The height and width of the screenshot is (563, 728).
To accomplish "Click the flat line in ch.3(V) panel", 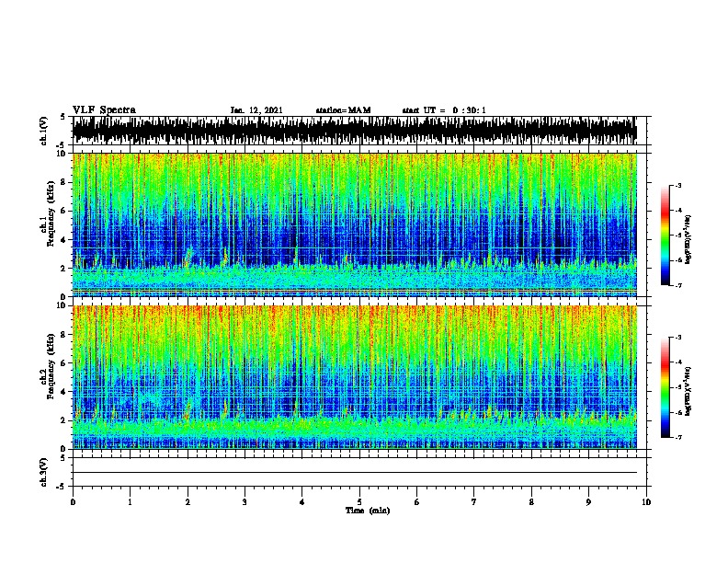I will pos(355,472).
